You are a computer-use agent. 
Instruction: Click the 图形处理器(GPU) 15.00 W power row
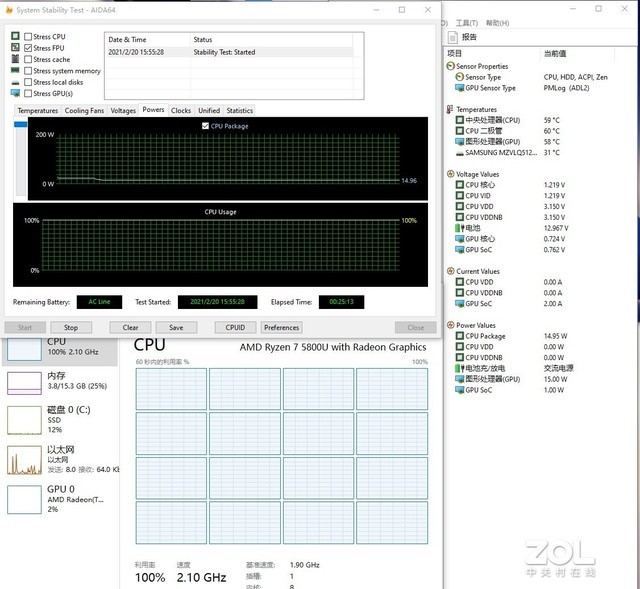511,379
